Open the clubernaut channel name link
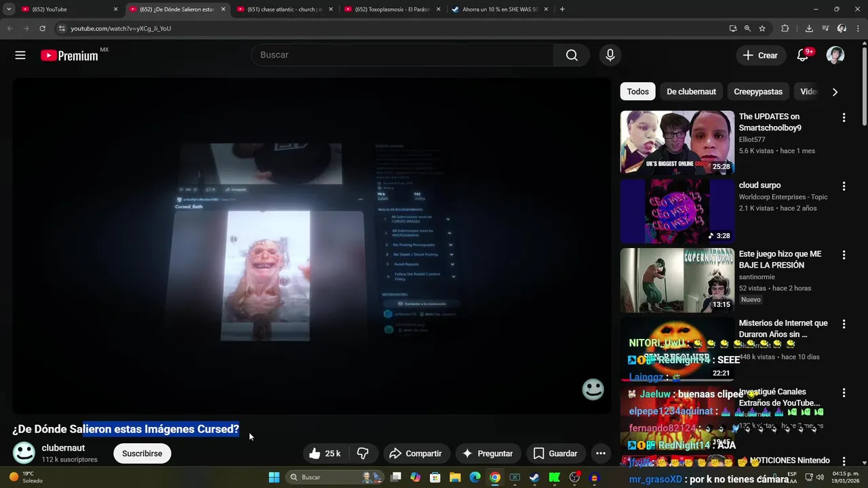 click(63, 448)
